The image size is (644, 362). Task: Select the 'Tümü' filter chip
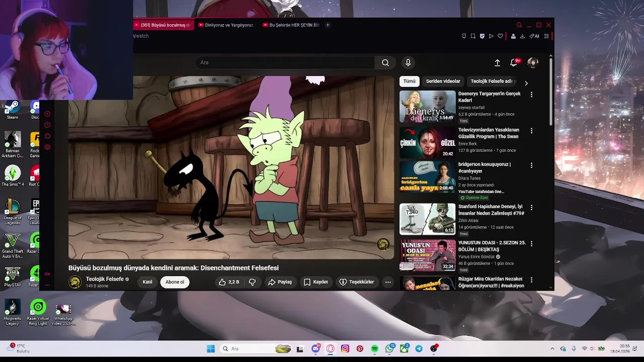click(410, 81)
